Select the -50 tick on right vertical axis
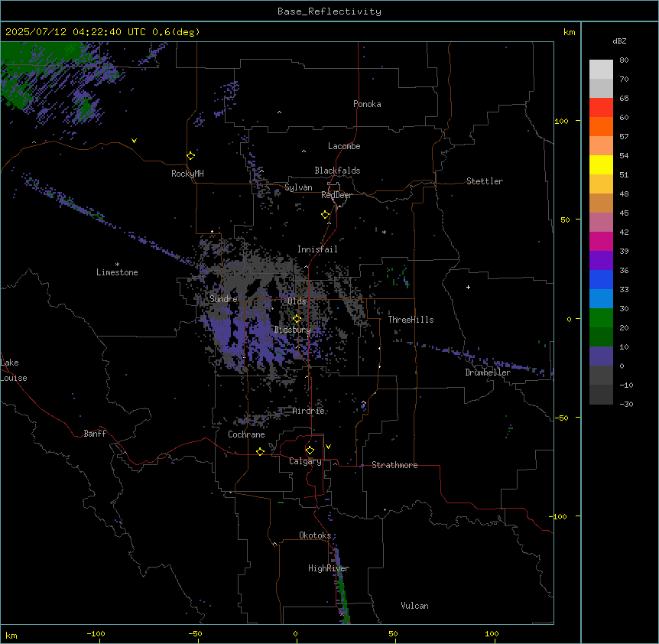 click(x=561, y=418)
